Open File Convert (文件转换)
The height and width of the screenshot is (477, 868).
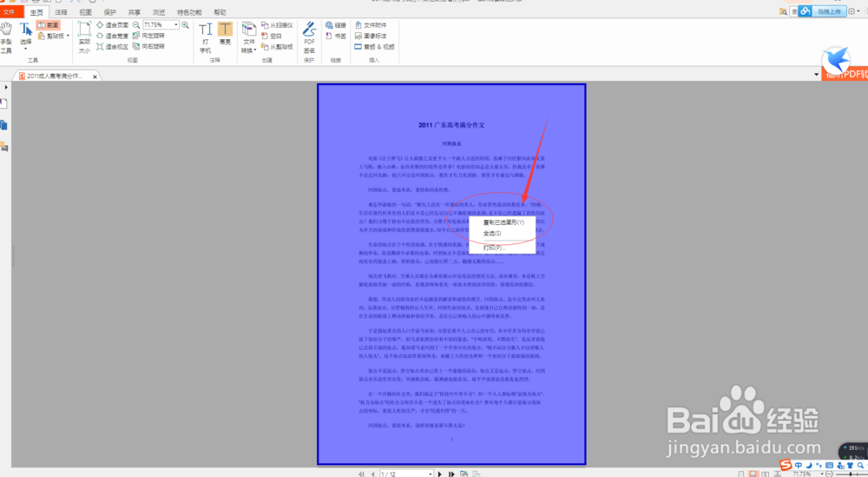tap(248, 38)
